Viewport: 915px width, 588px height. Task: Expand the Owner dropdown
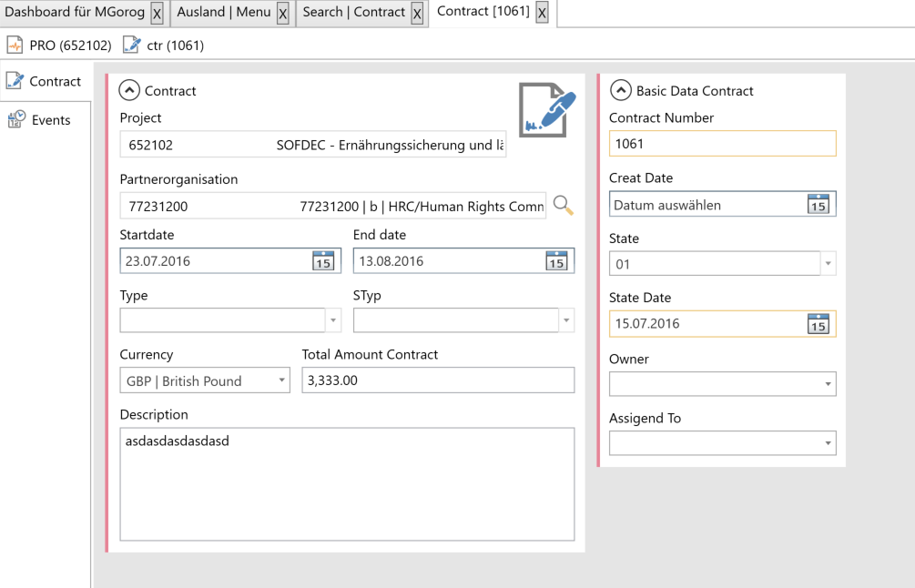(827, 384)
